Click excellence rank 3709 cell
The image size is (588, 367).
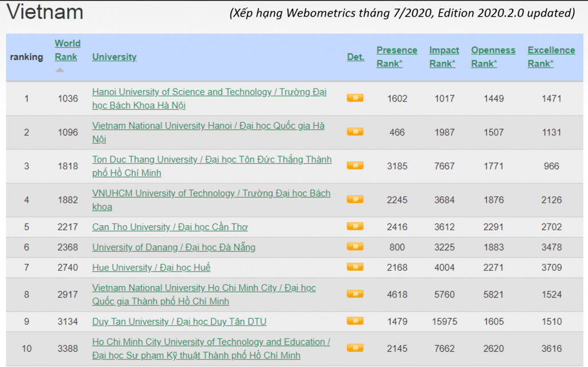click(551, 268)
